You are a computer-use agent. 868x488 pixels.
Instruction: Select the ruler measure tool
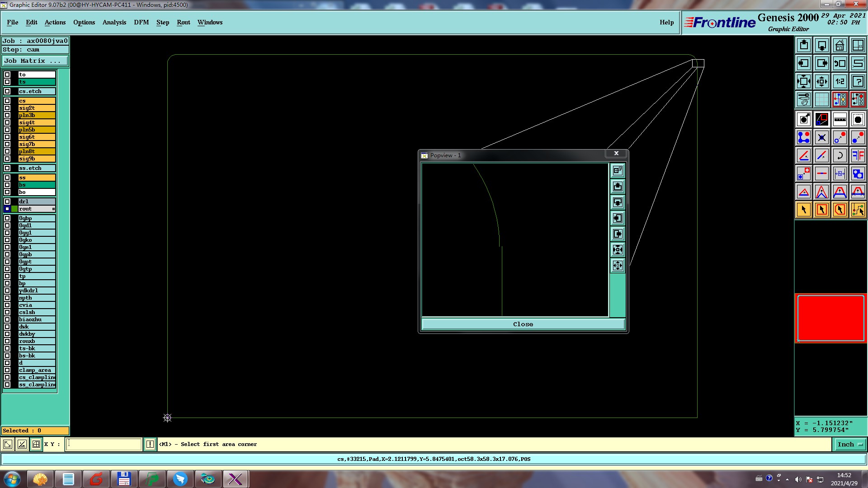point(840,119)
